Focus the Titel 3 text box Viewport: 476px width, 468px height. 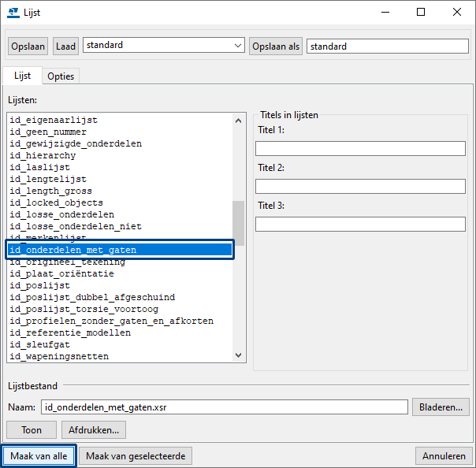click(360, 225)
